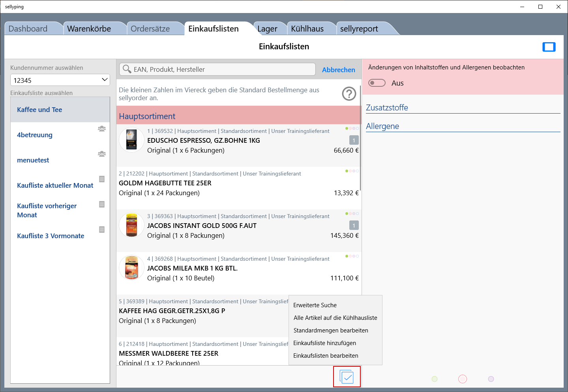The height and width of the screenshot is (392, 568).
Task: Choose Standardmengen bearbeiten from context menu
Action: 331,330
